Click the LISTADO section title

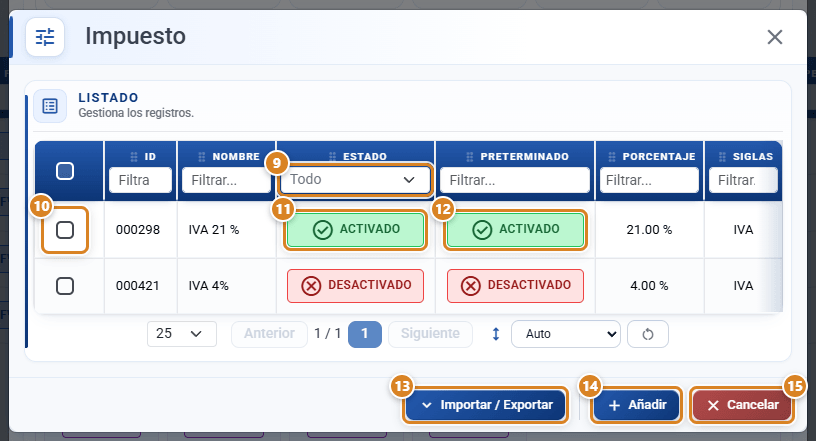click(x=108, y=98)
